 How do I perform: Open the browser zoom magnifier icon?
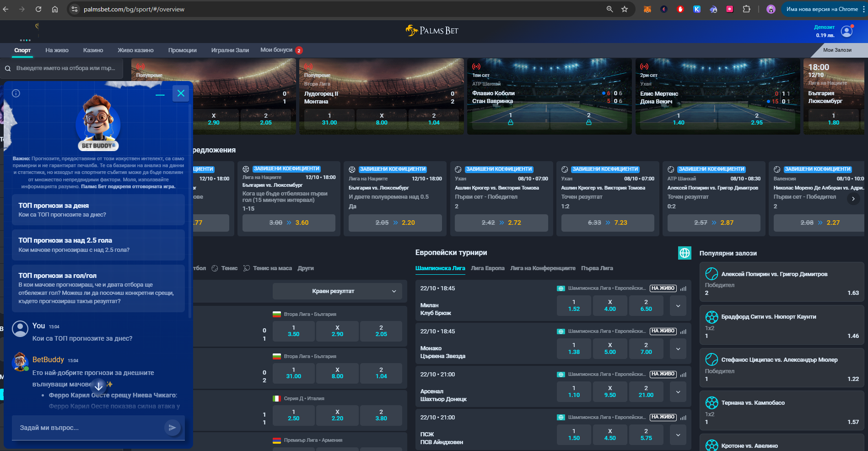(x=609, y=9)
